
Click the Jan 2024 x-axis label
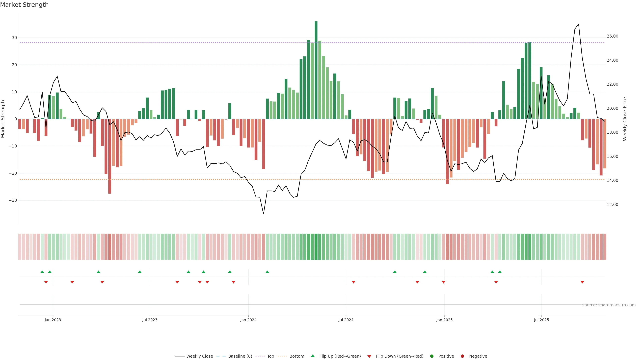[x=248, y=320]
